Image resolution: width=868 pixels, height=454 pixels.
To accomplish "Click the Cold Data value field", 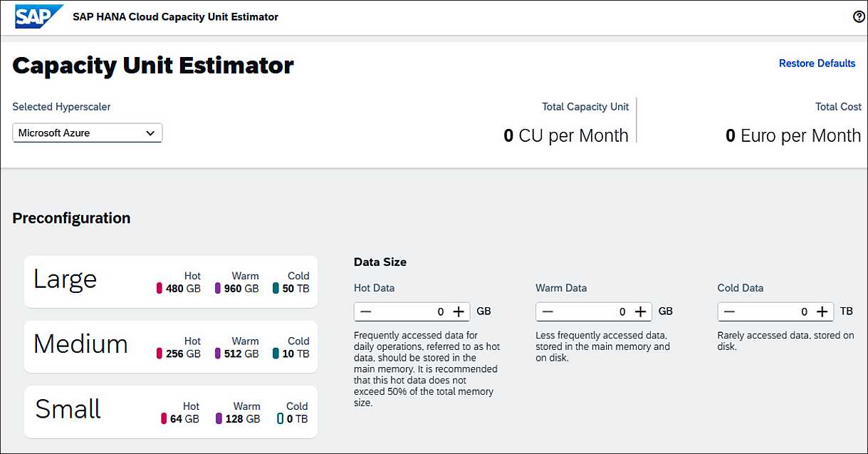I will pos(775,311).
